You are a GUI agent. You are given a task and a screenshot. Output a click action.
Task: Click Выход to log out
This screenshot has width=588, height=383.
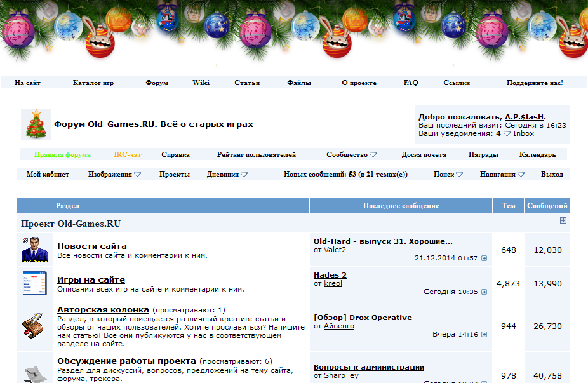552,174
